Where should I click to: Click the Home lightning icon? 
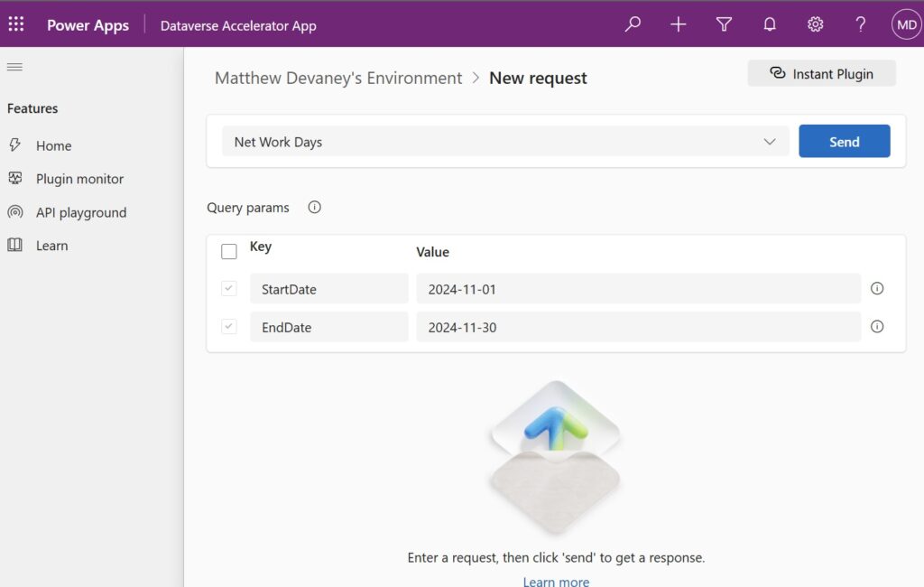click(14, 144)
